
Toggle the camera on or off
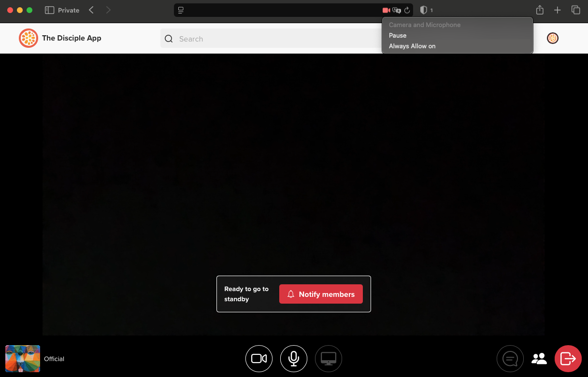tap(259, 359)
